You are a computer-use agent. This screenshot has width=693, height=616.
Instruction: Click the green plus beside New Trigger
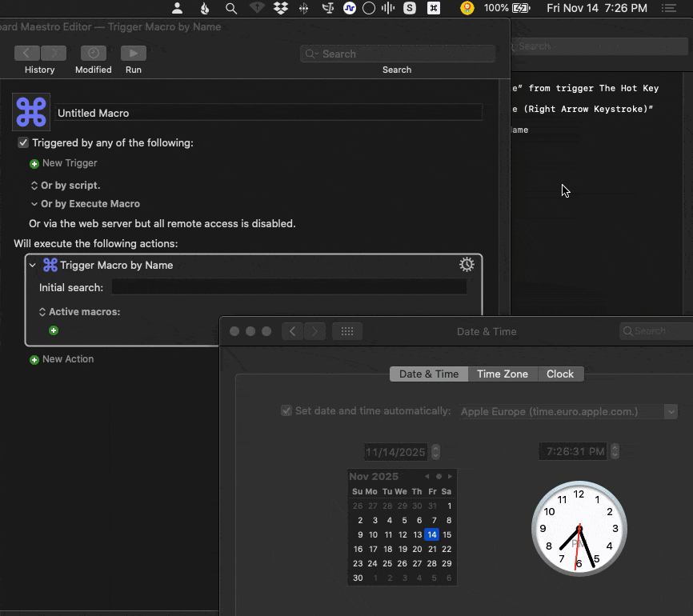pyautogui.click(x=34, y=164)
